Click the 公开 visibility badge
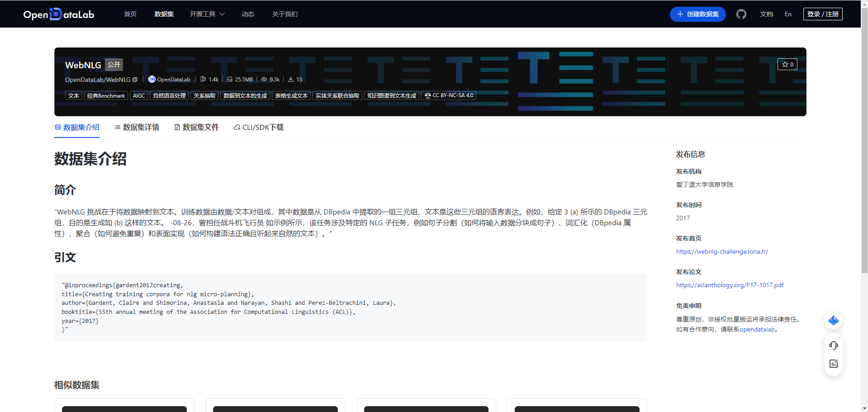Image resolution: width=868 pixels, height=412 pixels. pos(114,65)
